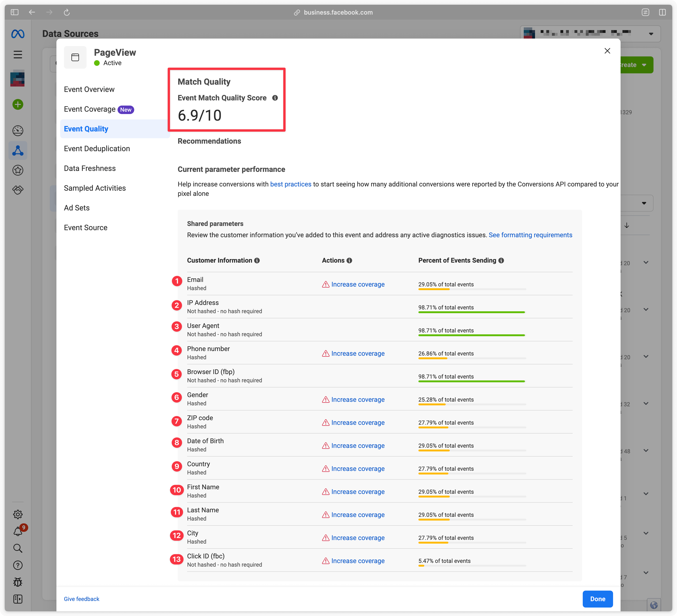Click info icon next to Actions header
Viewport: 677px width, 616px height.
click(x=349, y=261)
